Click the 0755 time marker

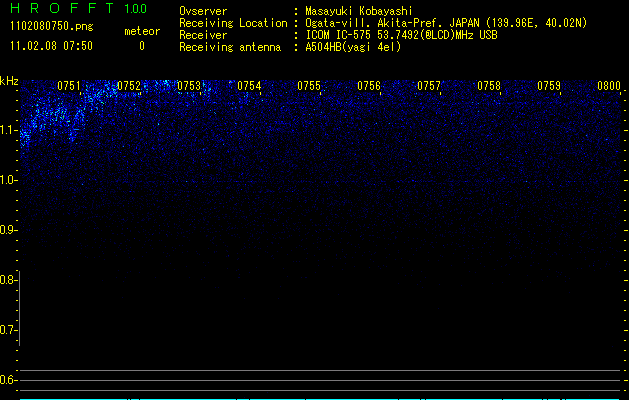(309, 86)
